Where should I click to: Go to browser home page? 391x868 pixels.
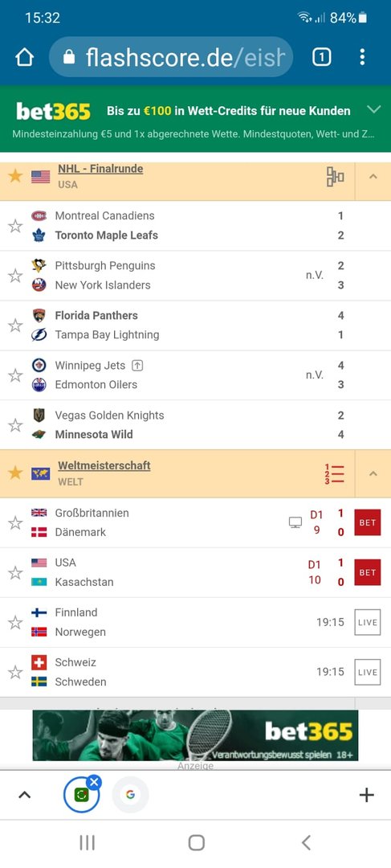point(24,57)
